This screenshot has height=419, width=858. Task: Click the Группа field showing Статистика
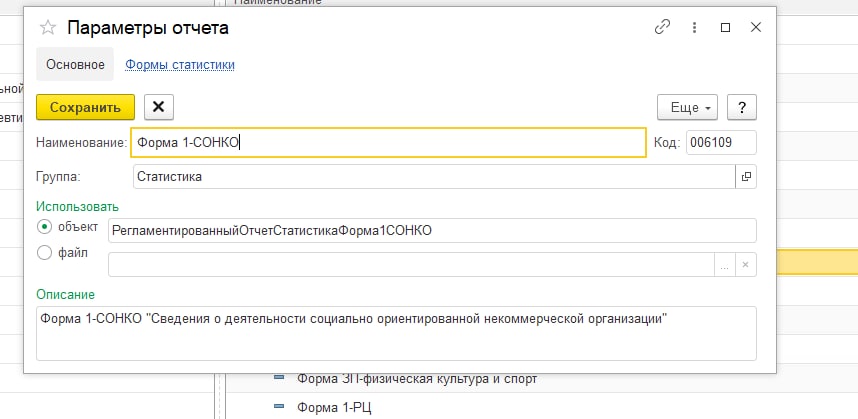point(433,176)
